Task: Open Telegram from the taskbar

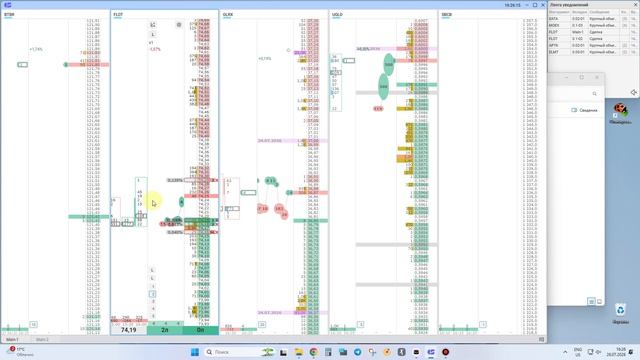Action: 358,352
